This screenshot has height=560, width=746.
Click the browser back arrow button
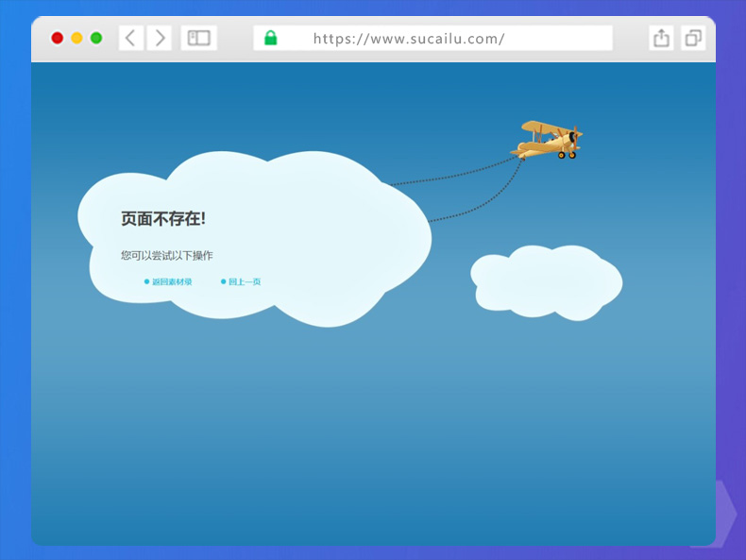130,38
